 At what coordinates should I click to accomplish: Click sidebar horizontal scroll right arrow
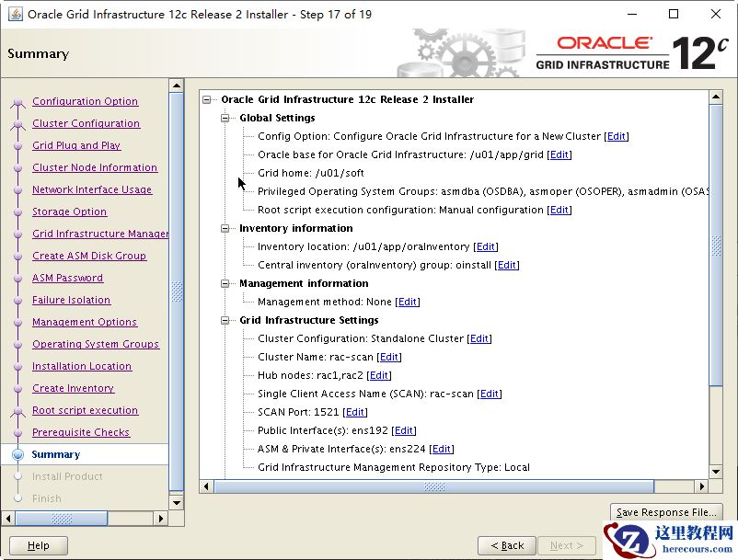pyautogui.click(x=160, y=519)
